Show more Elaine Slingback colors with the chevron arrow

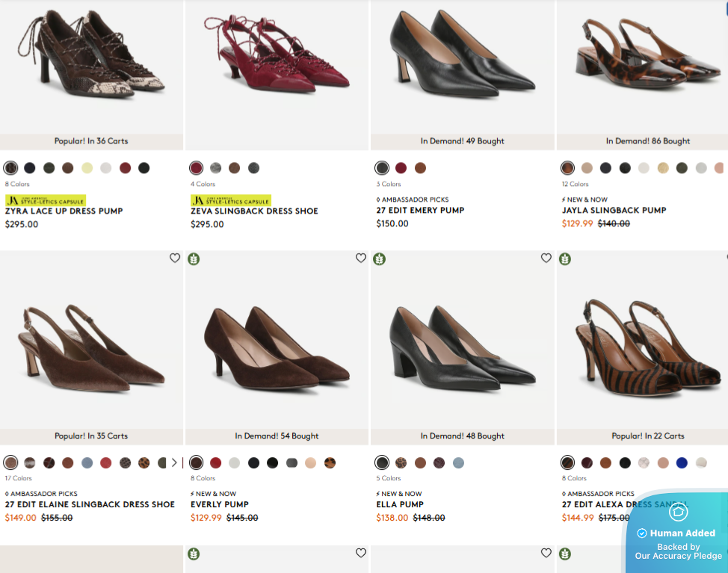pyautogui.click(x=174, y=462)
